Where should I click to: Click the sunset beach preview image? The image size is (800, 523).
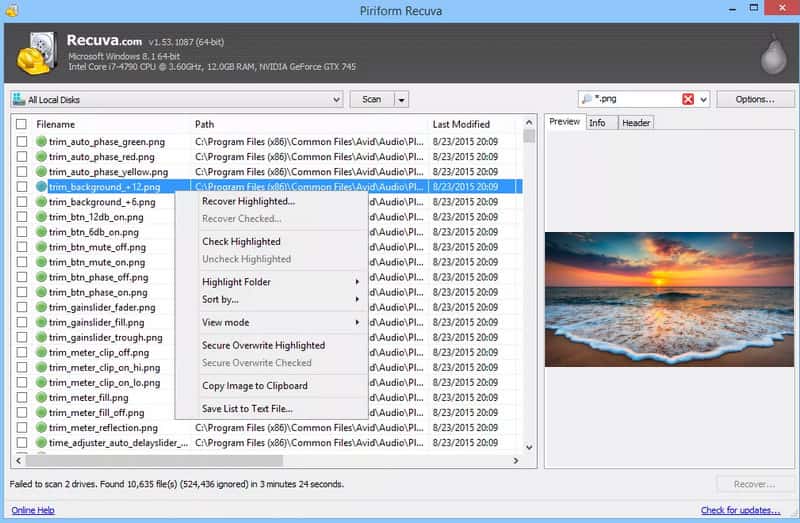pyautogui.click(x=669, y=300)
